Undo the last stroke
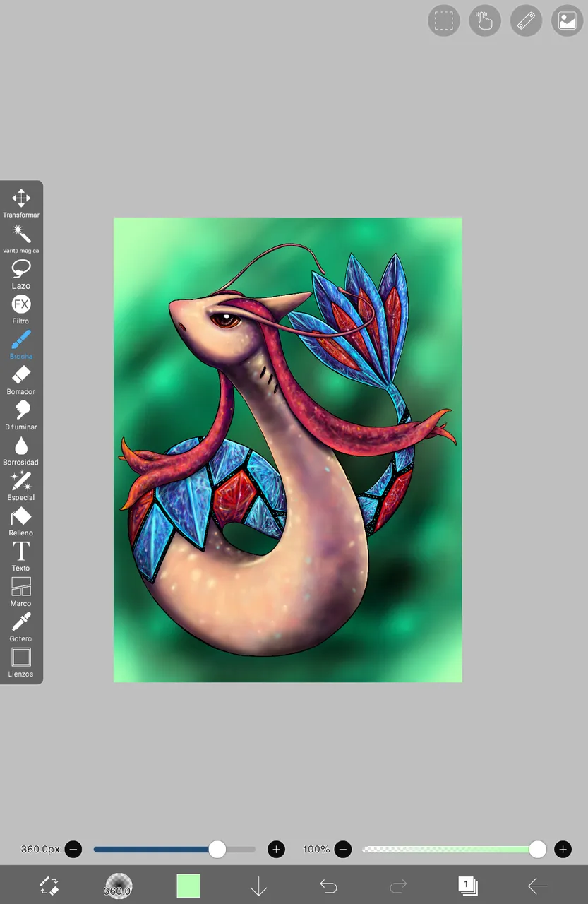Image resolution: width=588 pixels, height=904 pixels. pyautogui.click(x=328, y=886)
